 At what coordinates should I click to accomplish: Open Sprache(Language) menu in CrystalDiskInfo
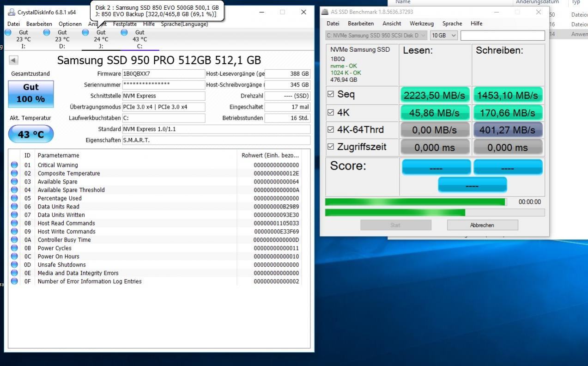click(184, 24)
